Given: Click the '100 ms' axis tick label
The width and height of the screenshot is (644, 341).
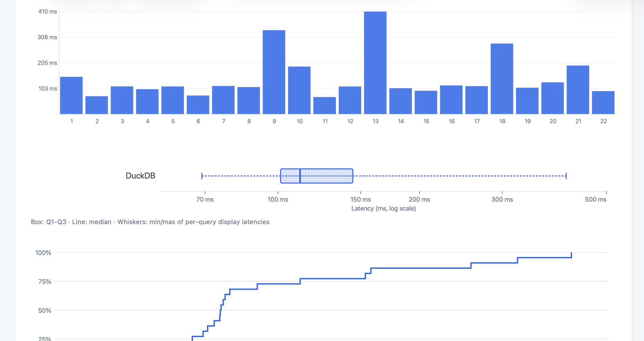Looking at the screenshot, I should point(278,199).
